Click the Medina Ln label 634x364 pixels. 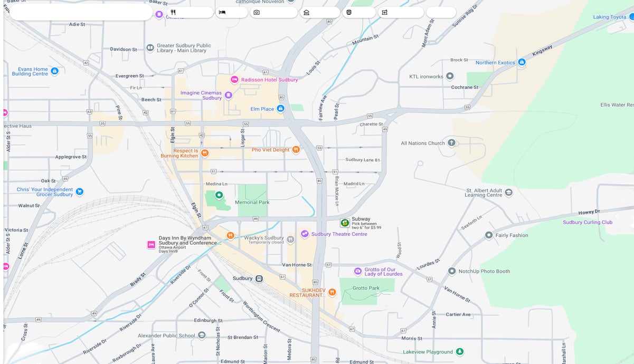(216, 184)
